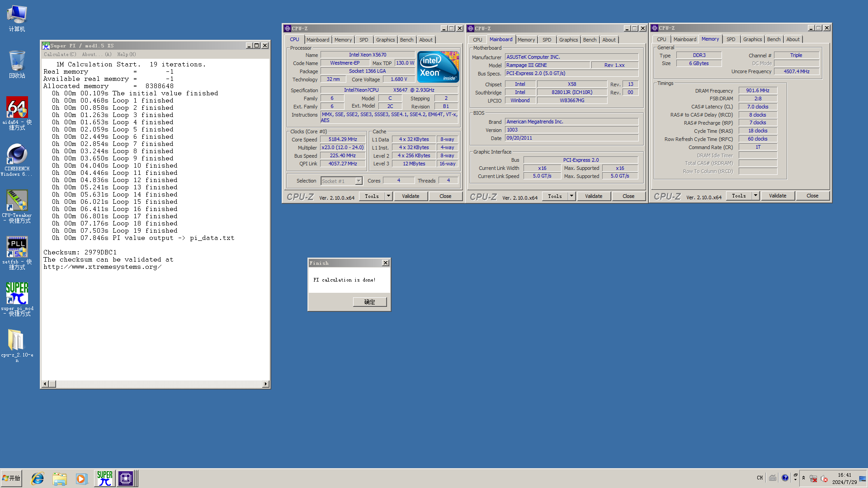This screenshot has width=868, height=488.
Task: Click Validate in Memory CPU-Z window
Action: 778,196
